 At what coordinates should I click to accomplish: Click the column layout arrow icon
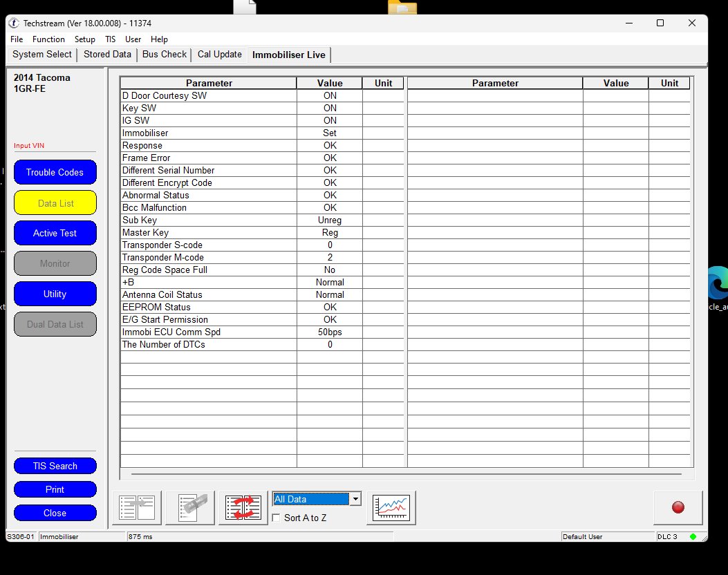click(x=137, y=507)
